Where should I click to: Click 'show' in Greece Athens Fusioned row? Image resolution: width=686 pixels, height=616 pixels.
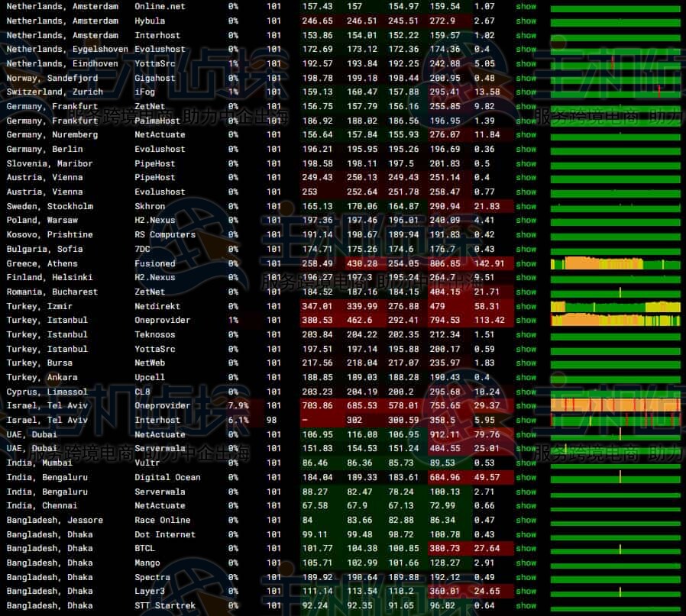coord(526,263)
